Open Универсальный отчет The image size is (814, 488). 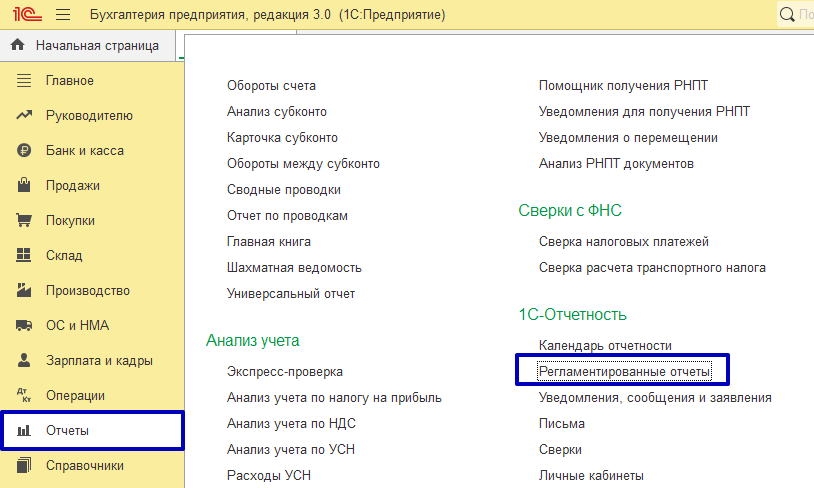tap(290, 294)
